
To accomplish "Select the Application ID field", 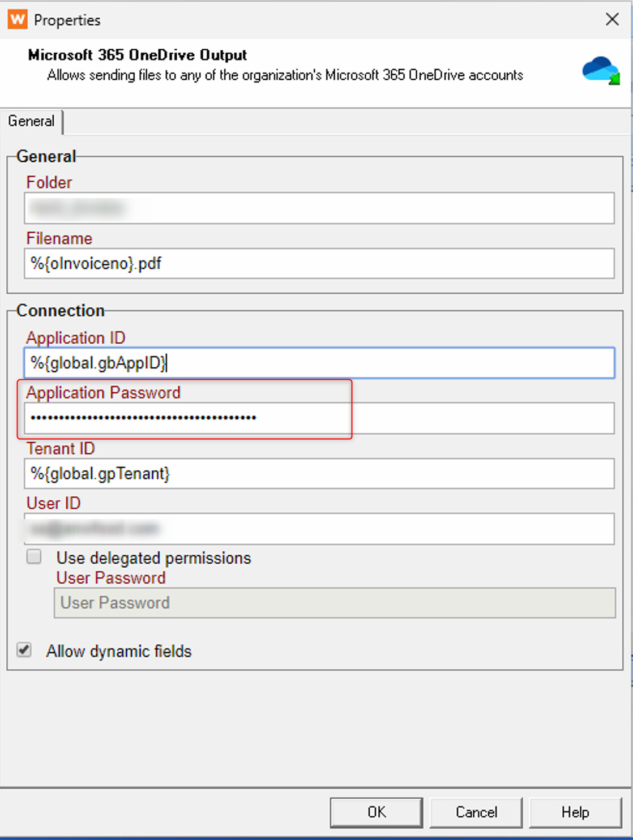I will (319, 363).
